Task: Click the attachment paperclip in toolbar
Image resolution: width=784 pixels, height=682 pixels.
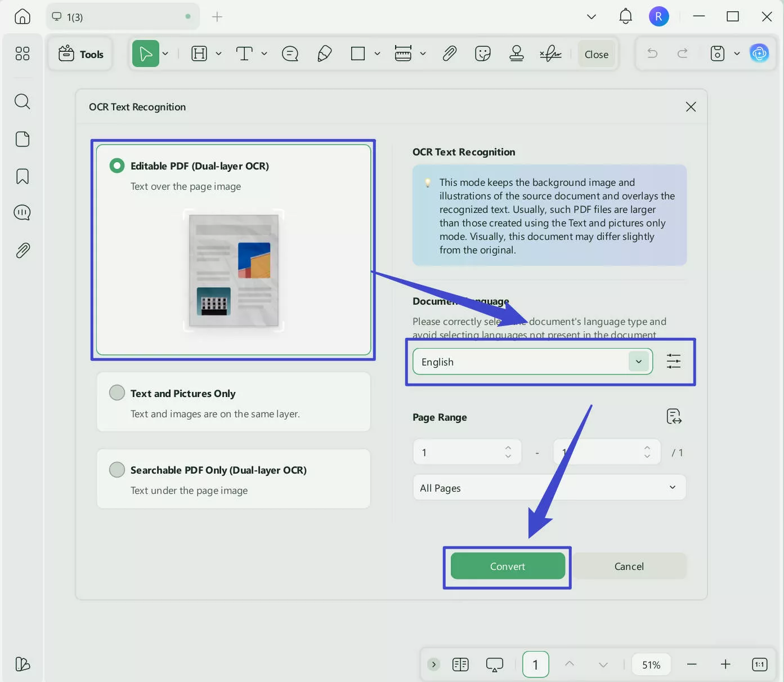Action: (449, 54)
